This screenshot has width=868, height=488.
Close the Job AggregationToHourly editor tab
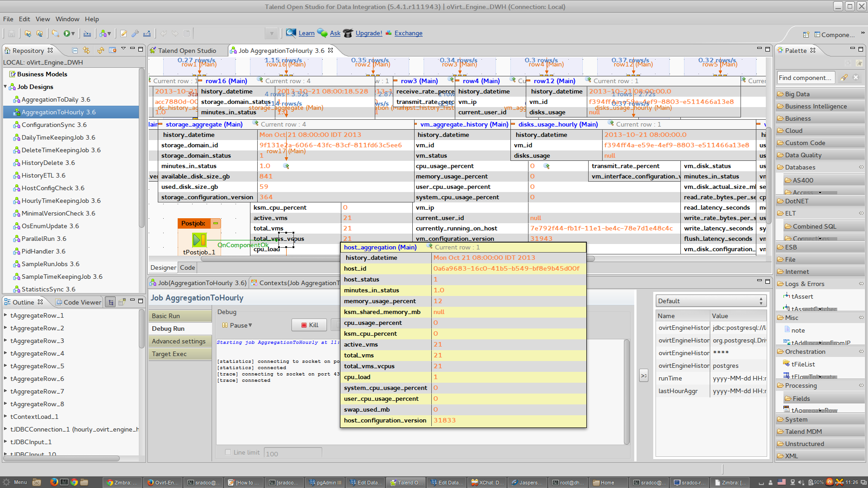point(330,51)
